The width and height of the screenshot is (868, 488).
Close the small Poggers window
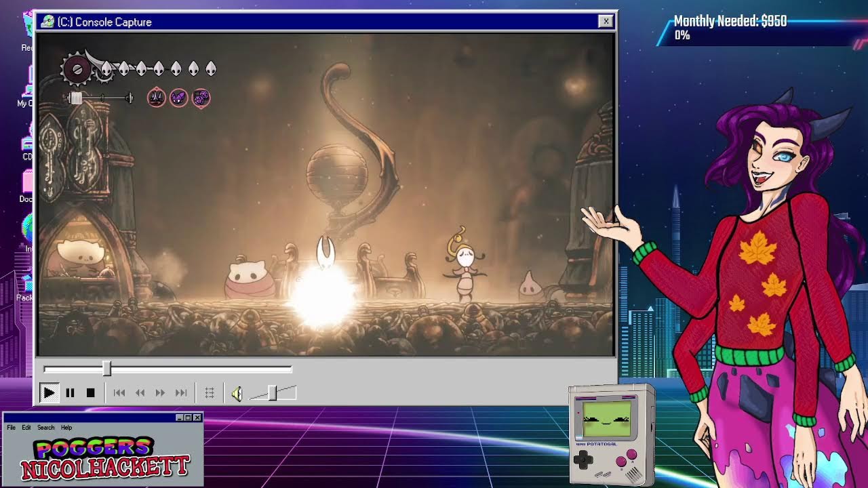pos(197,418)
